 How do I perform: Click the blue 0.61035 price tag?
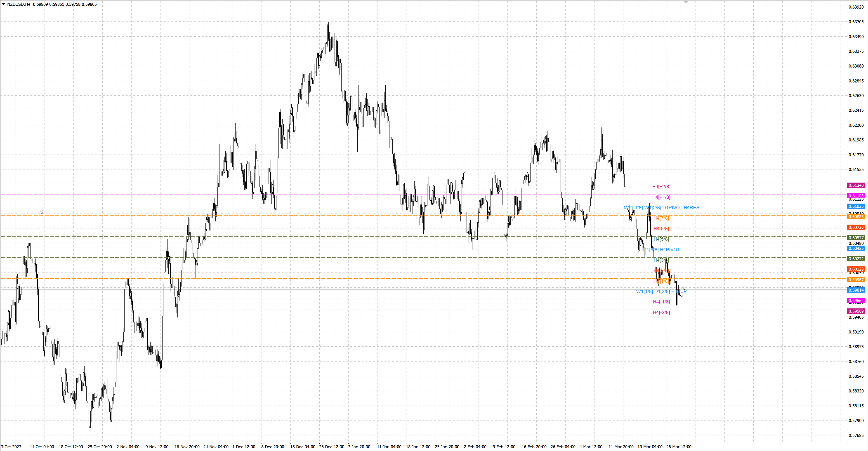click(x=856, y=207)
